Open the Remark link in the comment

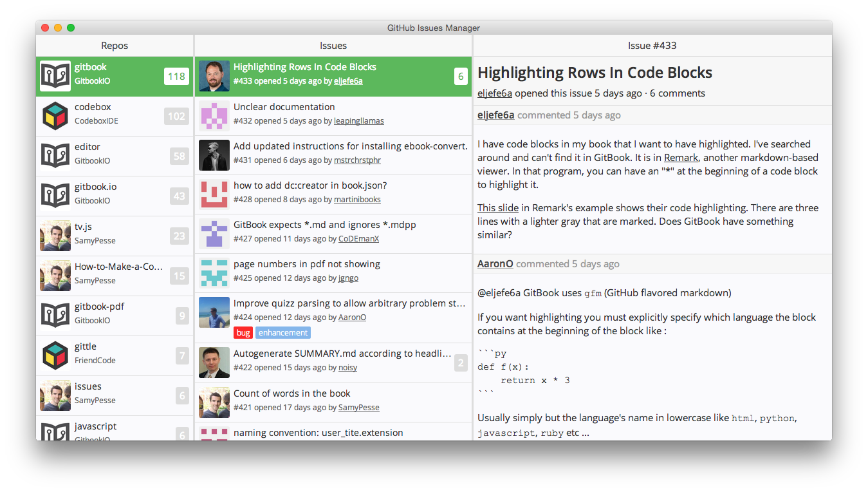click(681, 158)
